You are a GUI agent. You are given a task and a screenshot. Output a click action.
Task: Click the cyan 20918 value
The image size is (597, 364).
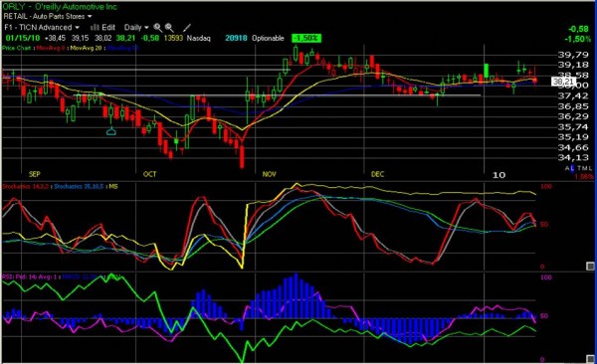pos(236,38)
